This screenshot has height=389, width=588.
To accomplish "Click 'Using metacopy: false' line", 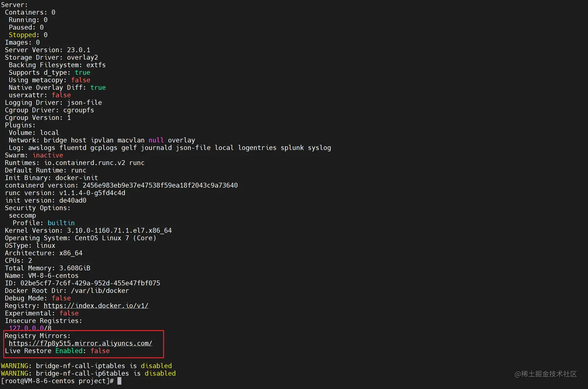I will 49,80.
